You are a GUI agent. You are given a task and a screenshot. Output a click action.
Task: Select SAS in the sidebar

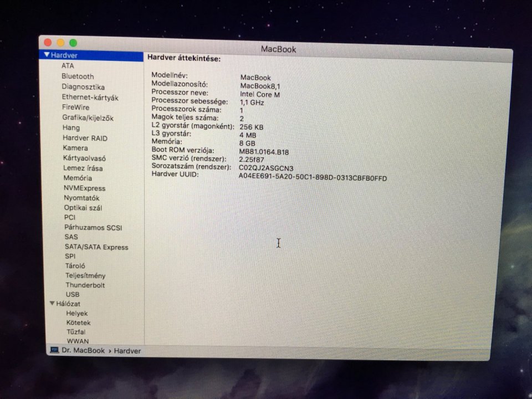click(71, 237)
